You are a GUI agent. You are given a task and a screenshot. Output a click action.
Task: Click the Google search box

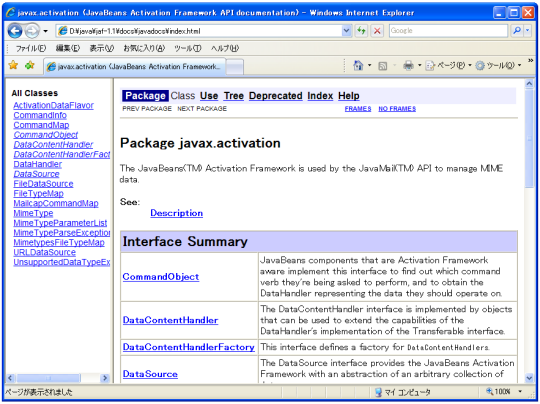448,31
